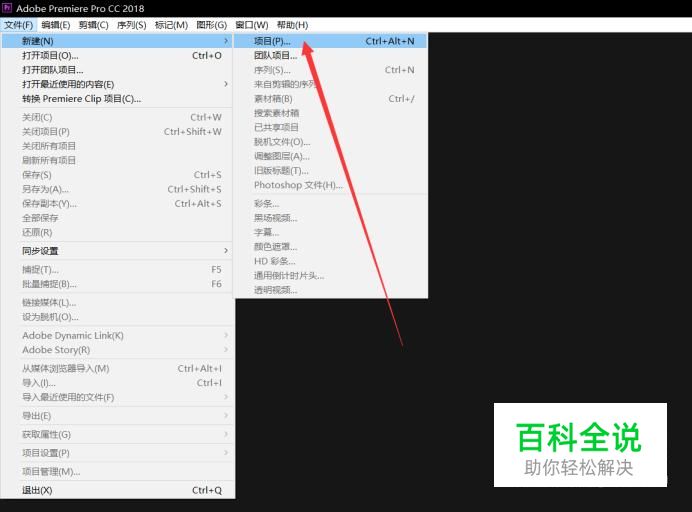Click 链接媒体(L)... in File menu

point(117,303)
